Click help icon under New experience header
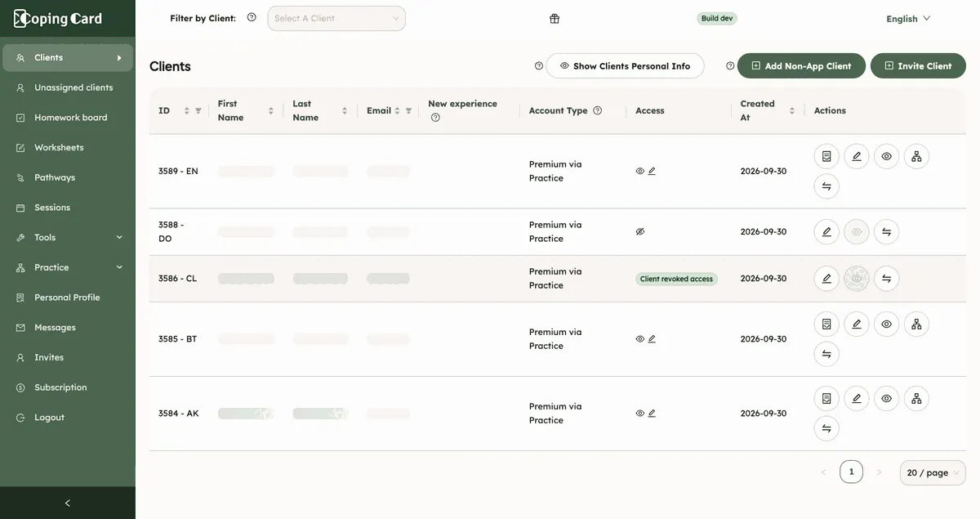Image resolution: width=980 pixels, height=519 pixels. [x=435, y=118]
